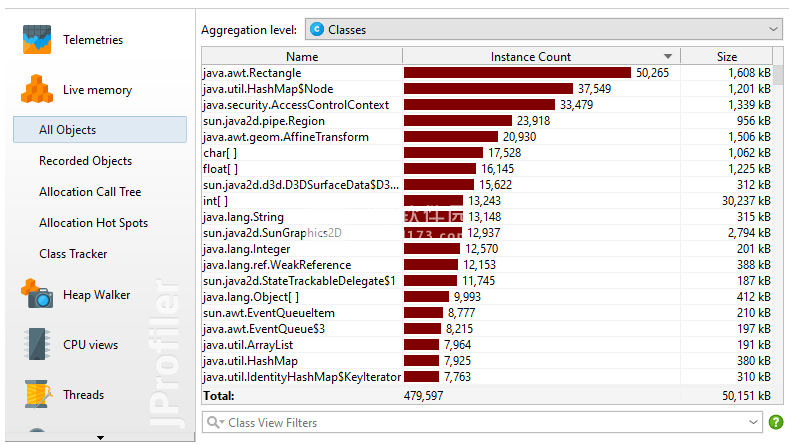This screenshot has height=445, width=790.
Task: Click the Threads section label
Action: tap(84, 395)
